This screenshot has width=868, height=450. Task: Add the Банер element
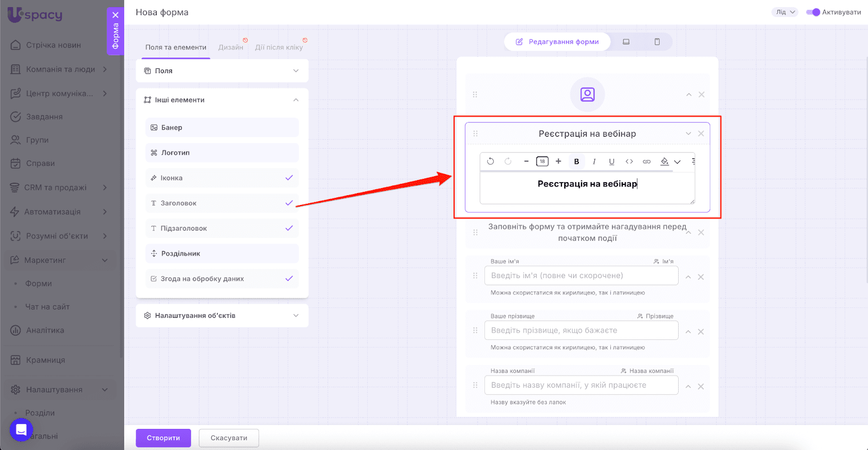click(x=222, y=128)
